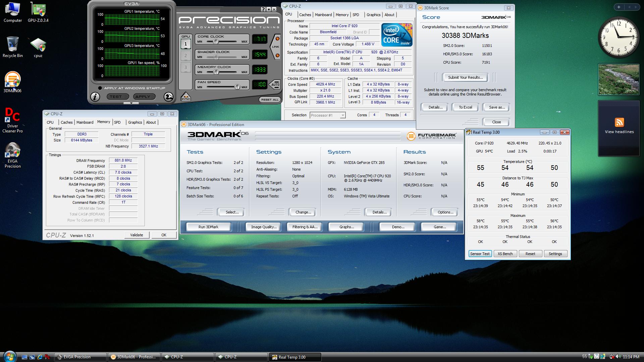Click the slideshow picture gadget thumbnail
644x362 pixels.
pos(619,79)
